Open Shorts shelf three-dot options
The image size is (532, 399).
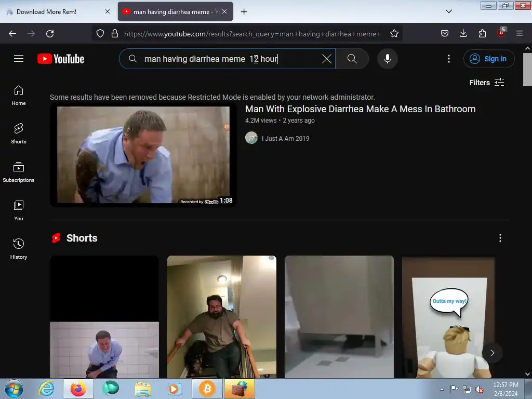point(500,238)
